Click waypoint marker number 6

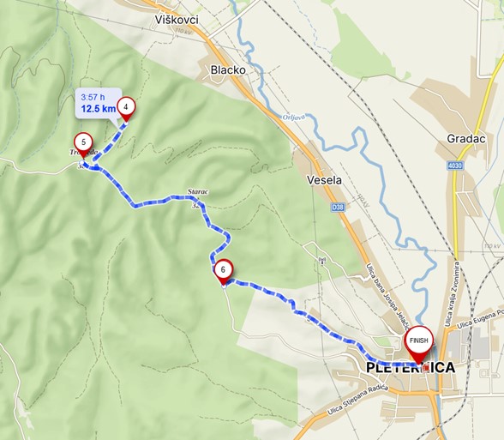point(223,271)
